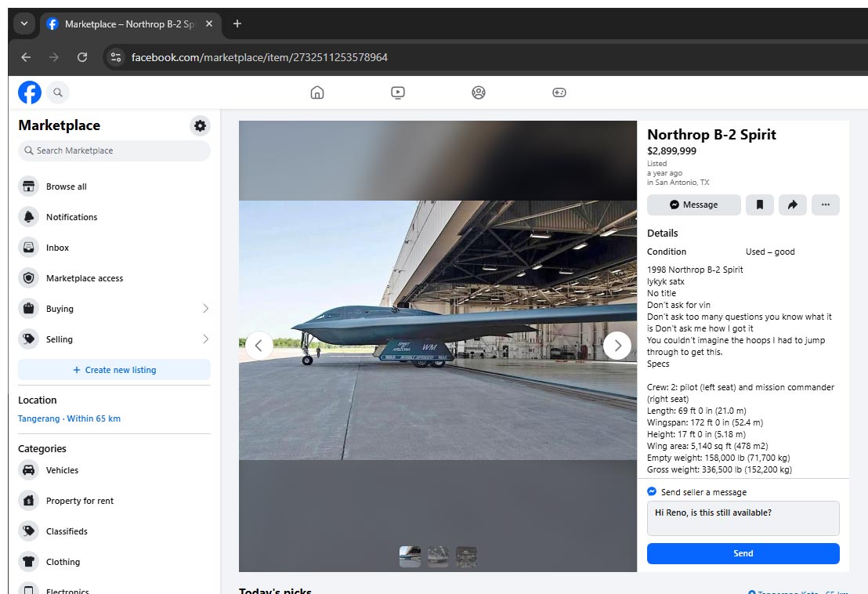Click the B-2 Spirit main photo

click(438, 330)
